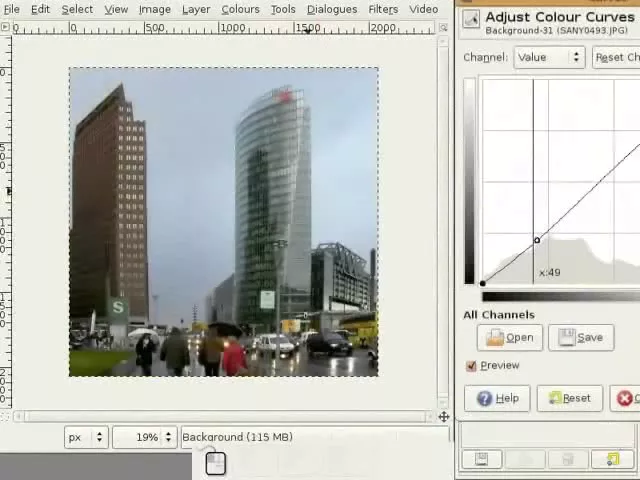
Task: Click the Reset Channel button
Action: click(x=616, y=57)
